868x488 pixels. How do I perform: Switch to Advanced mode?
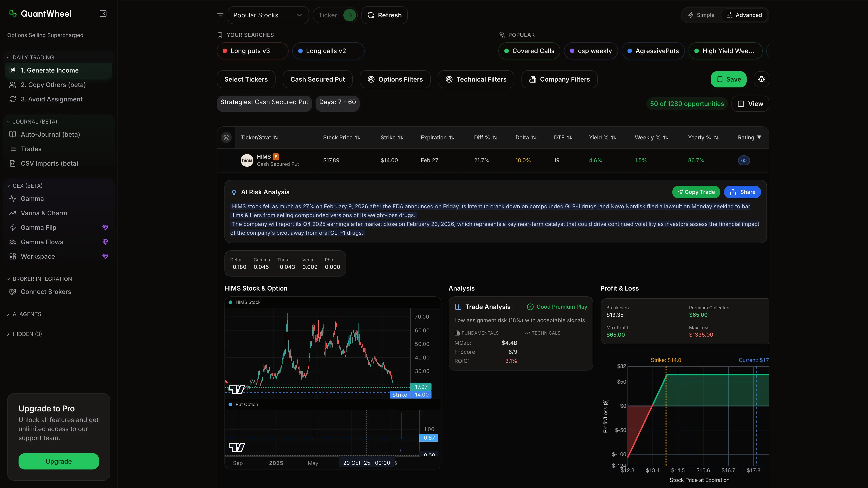click(744, 15)
